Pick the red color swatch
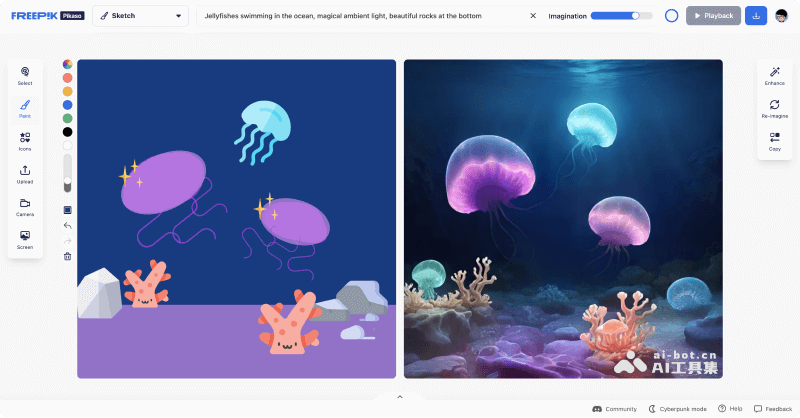Viewport: 800px width, 418px height. click(x=67, y=78)
